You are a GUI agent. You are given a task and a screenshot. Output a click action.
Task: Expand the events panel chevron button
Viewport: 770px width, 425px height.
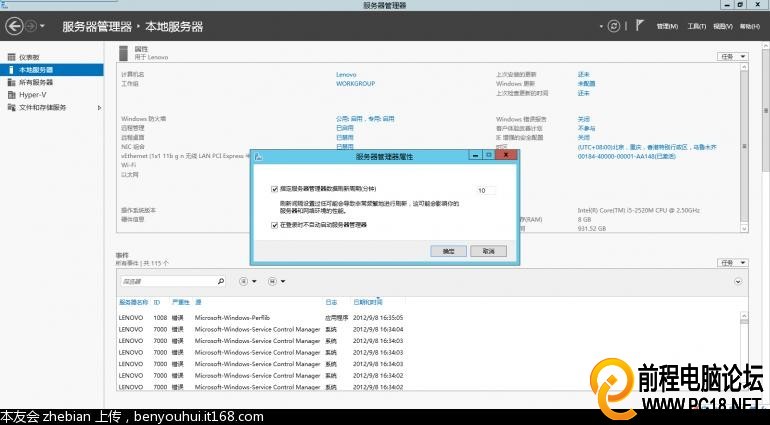click(x=738, y=282)
